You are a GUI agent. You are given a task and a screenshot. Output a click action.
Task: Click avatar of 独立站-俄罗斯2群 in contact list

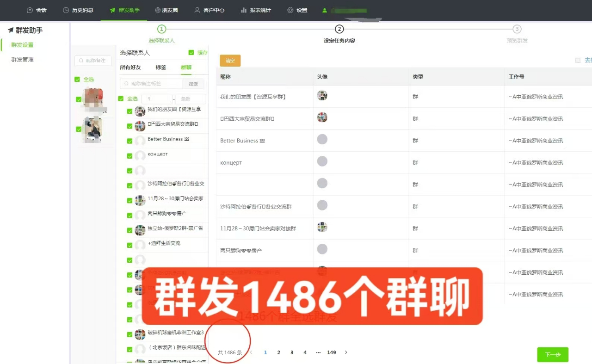point(140,230)
